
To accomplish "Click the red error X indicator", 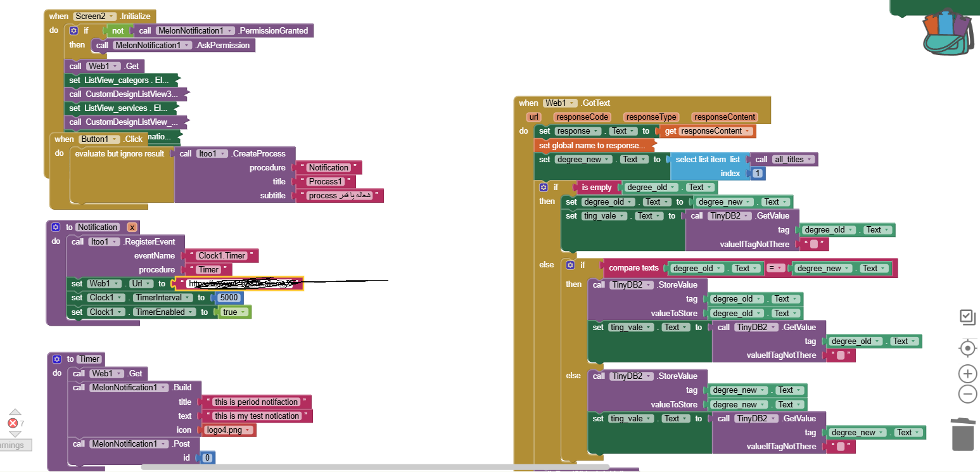I will tap(12, 423).
